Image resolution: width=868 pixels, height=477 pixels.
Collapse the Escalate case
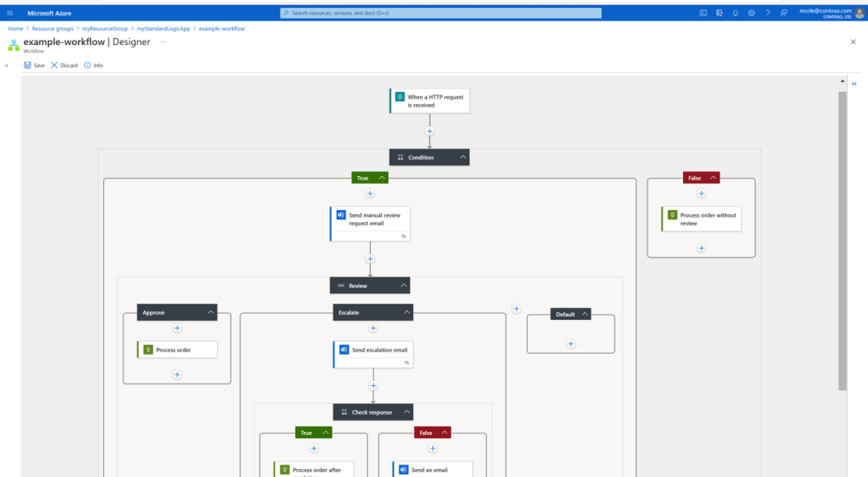(407, 312)
